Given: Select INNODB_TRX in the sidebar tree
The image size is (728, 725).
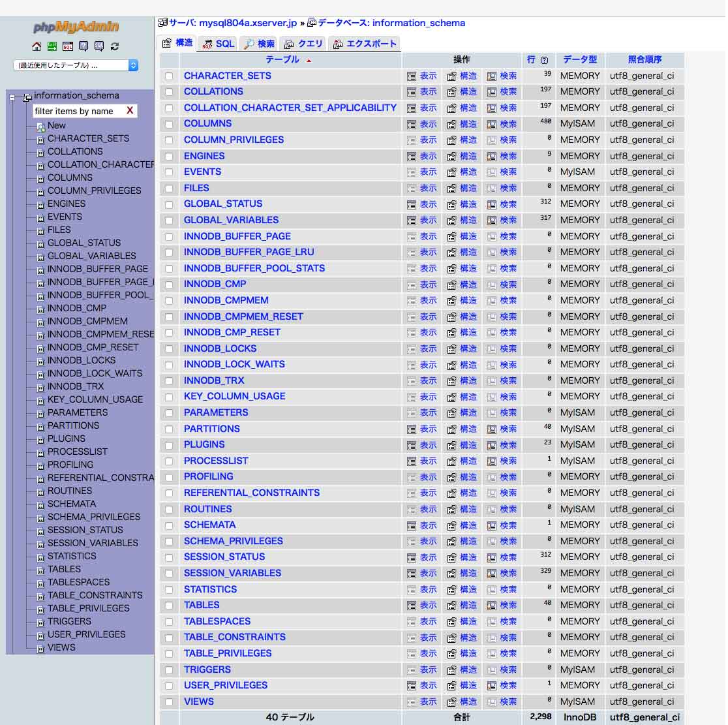Looking at the screenshot, I should click(75, 386).
